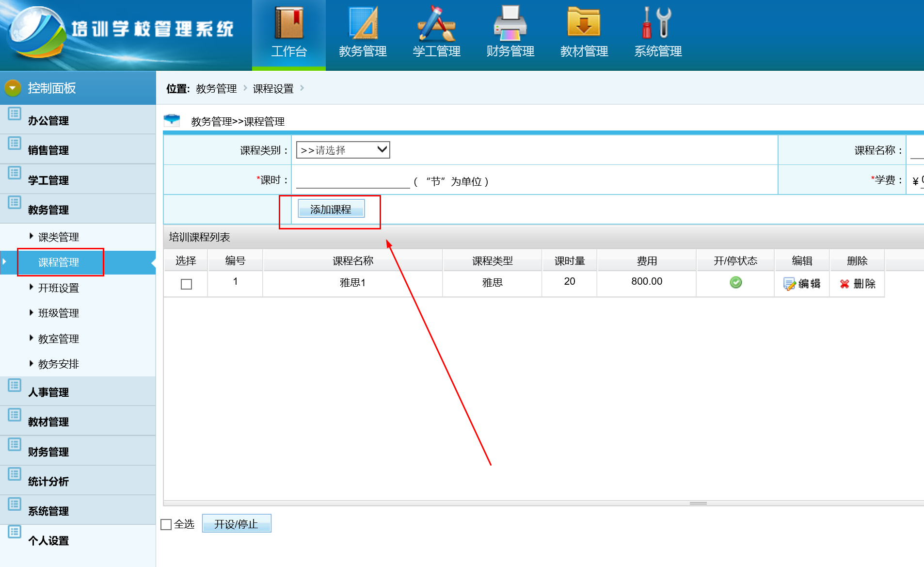Screen dimensions: 924x567
Task: Open 班级管理 sidebar item
Action: pyautogui.click(x=58, y=313)
